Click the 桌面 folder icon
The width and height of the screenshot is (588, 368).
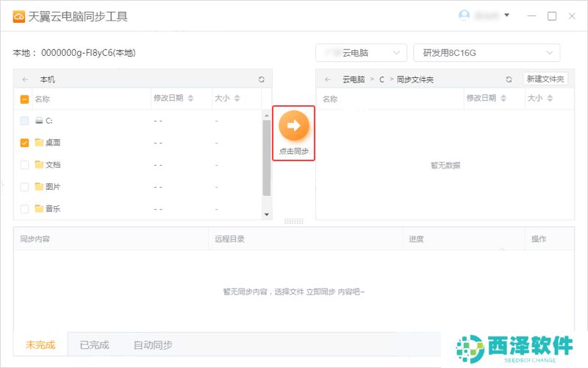[x=39, y=142]
